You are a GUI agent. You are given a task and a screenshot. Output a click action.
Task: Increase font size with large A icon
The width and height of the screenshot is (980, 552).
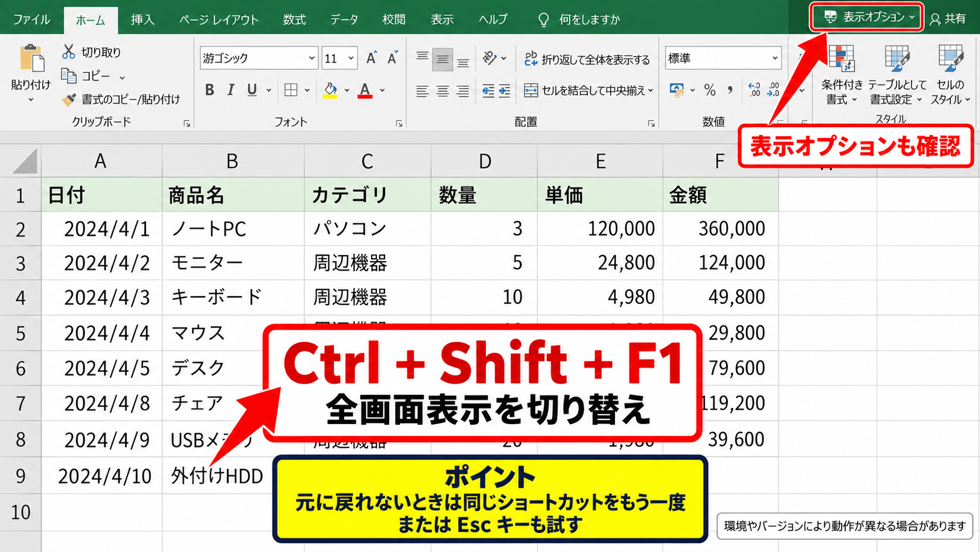(372, 57)
